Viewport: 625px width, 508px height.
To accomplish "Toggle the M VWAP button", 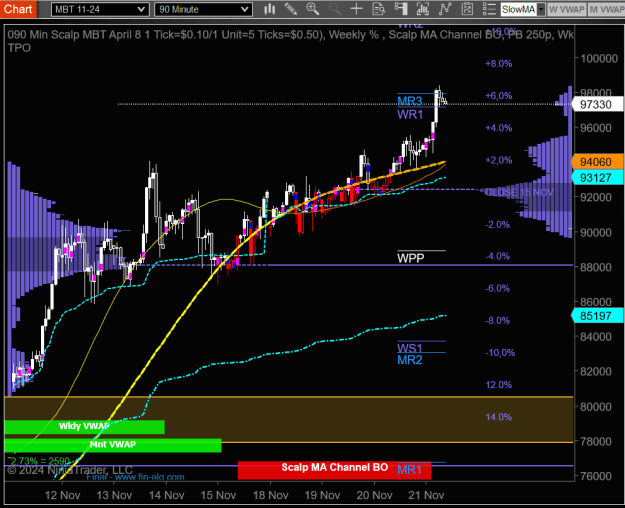I will pyautogui.click(x=606, y=9).
